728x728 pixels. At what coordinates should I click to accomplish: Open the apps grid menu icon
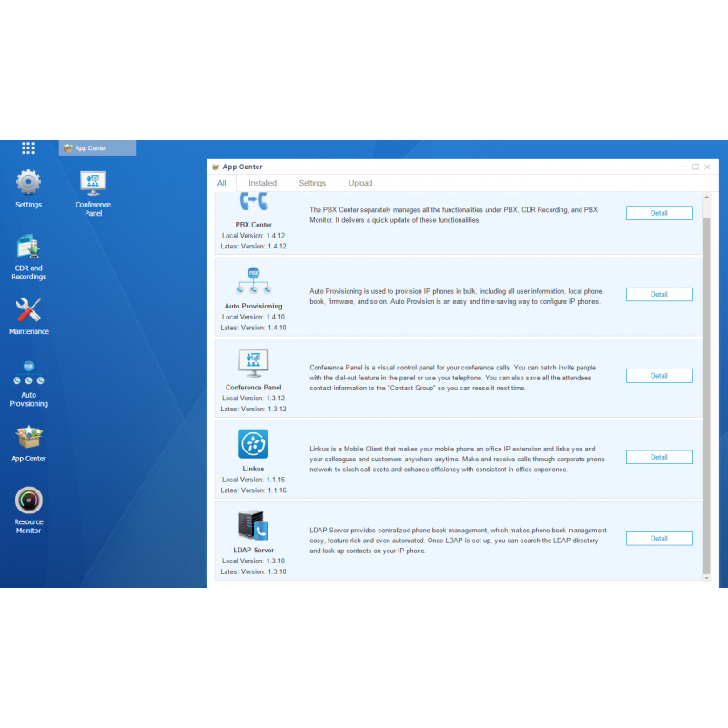coord(28,147)
